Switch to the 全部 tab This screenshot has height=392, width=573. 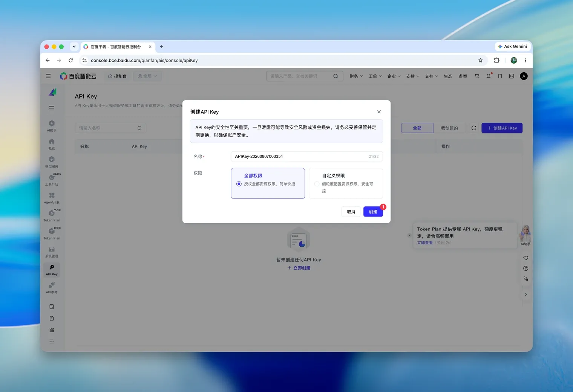coord(417,128)
